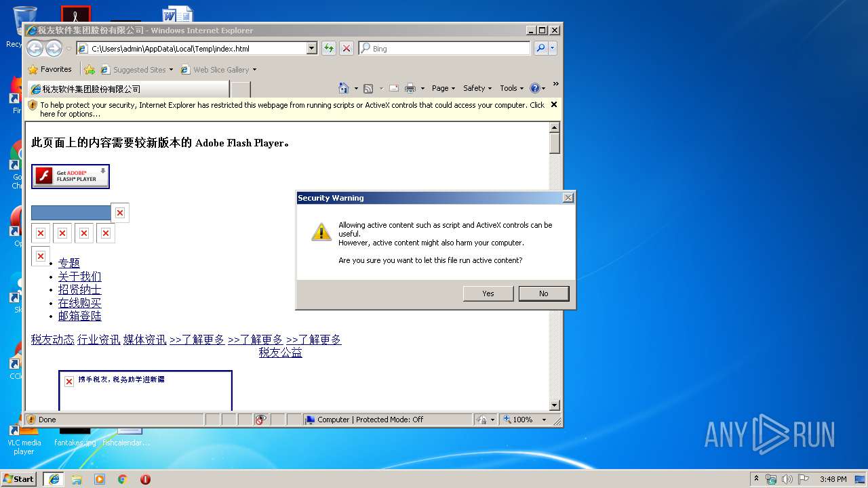The width and height of the screenshot is (868, 488).
Task: Click the Help question mark icon
Action: [534, 88]
